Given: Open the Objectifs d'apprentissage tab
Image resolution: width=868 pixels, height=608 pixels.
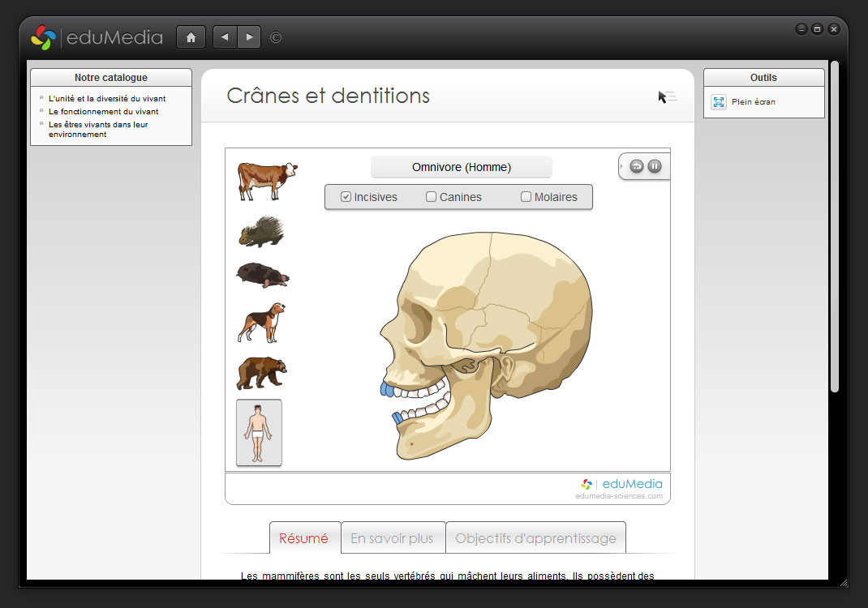Looking at the screenshot, I should (x=535, y=538).
